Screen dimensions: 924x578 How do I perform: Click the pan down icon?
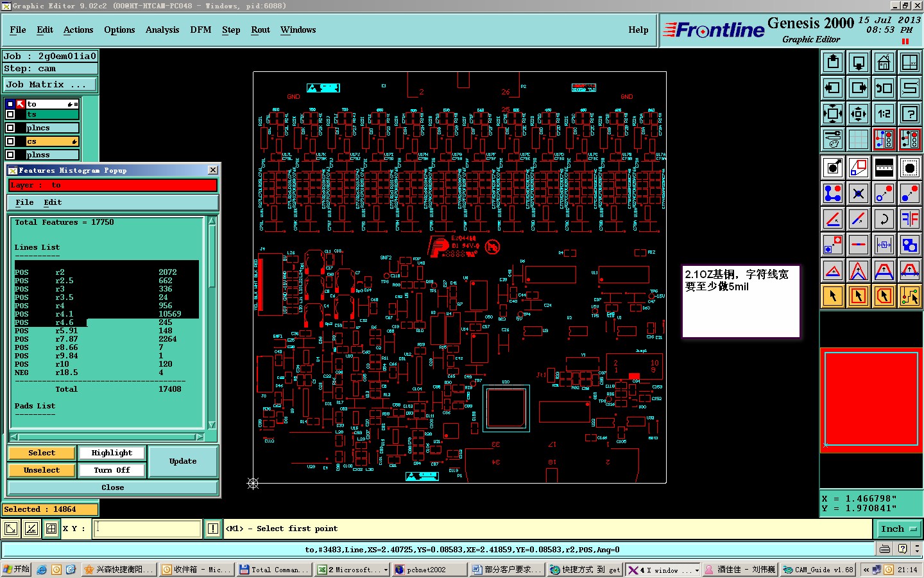tap(859, 62)
